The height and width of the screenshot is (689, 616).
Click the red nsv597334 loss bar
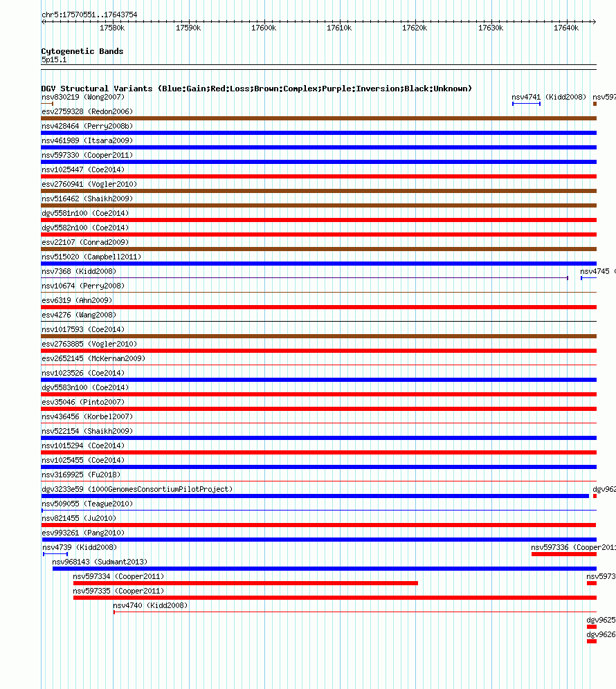(245, 583)
